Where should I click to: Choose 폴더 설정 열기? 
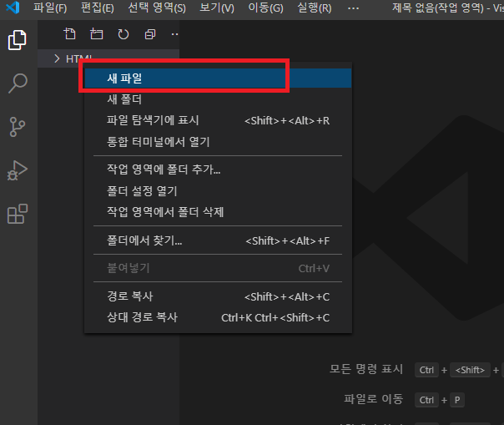click(x=218, y=191)
